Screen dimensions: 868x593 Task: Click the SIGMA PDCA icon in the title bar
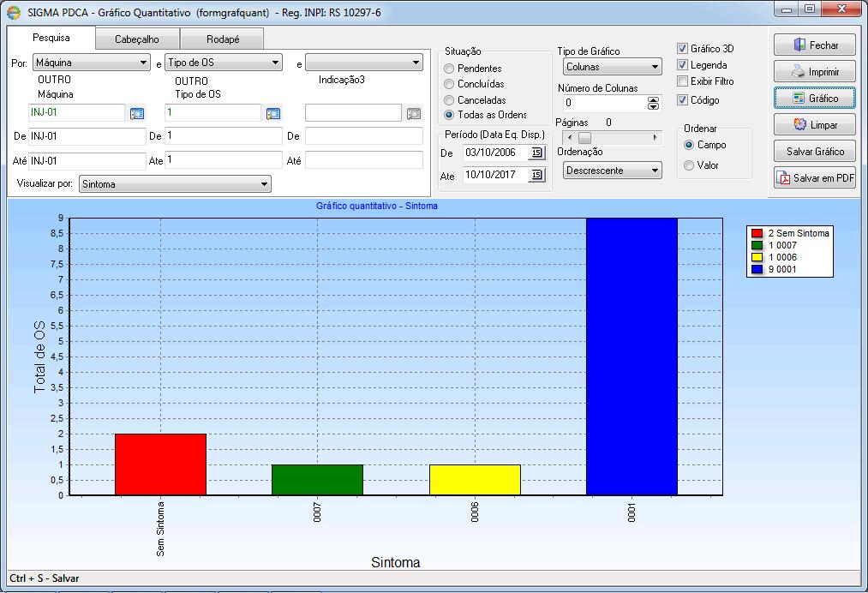(14, 12)
